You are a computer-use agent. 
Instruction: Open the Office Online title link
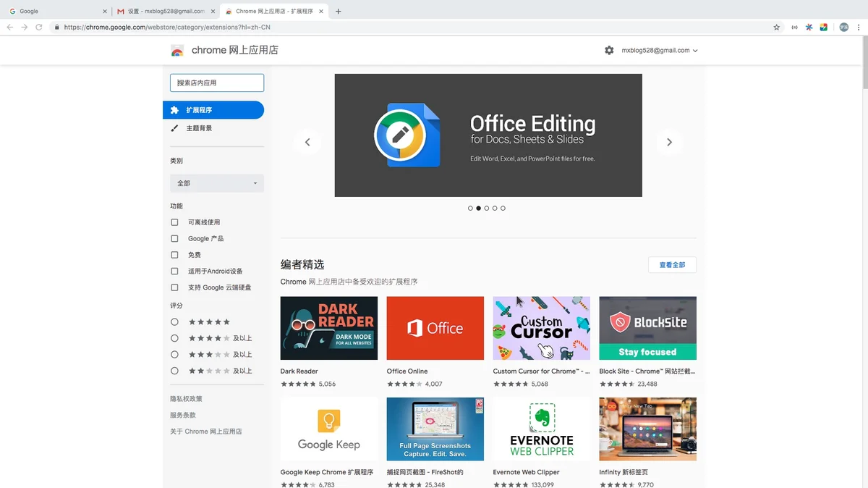[x=407, y=371]
